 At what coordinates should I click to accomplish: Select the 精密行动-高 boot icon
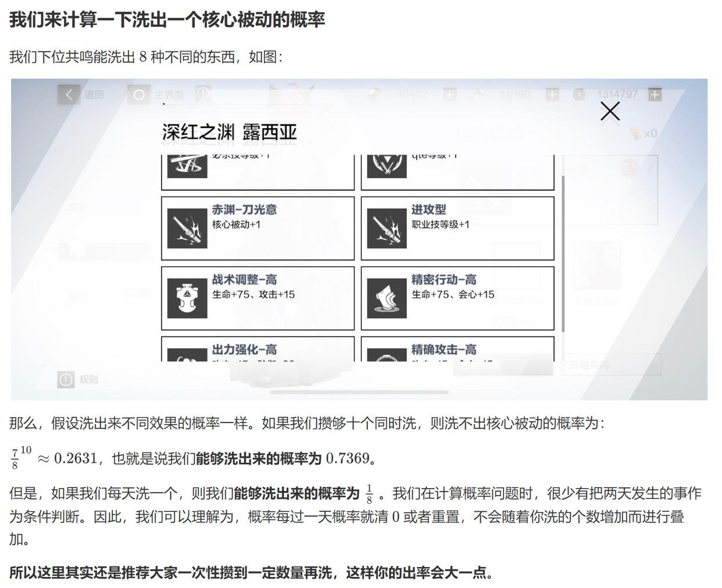click(x=387, y=298)
